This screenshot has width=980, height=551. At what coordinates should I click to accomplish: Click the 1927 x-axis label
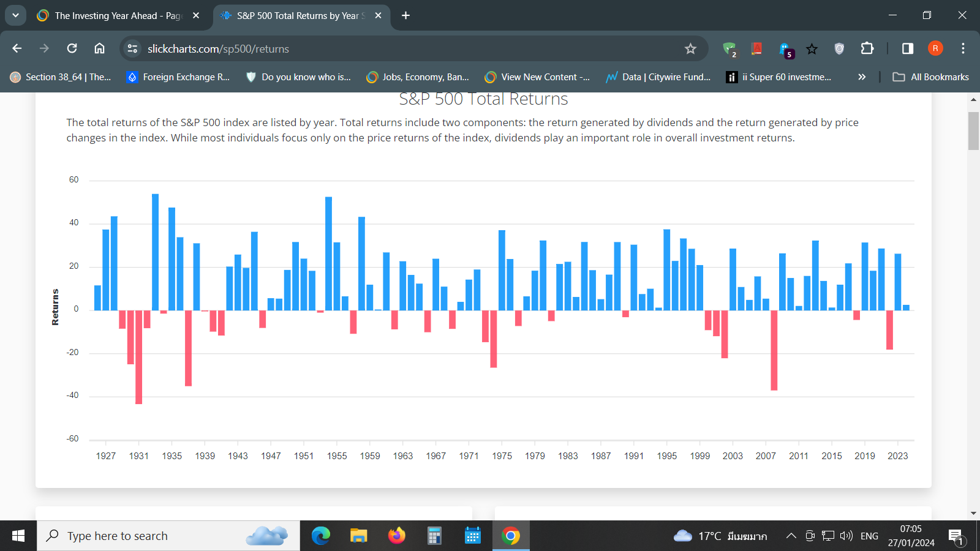[x=106, y=456]
